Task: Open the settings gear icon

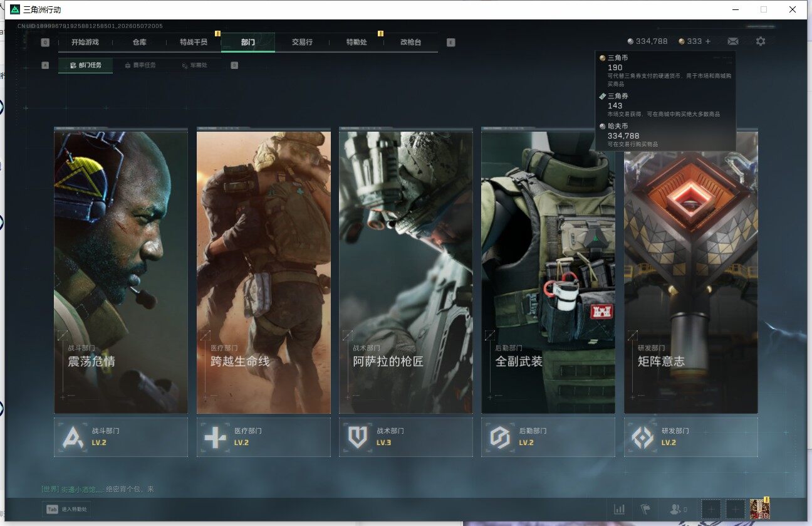Action: click(761, 41)
